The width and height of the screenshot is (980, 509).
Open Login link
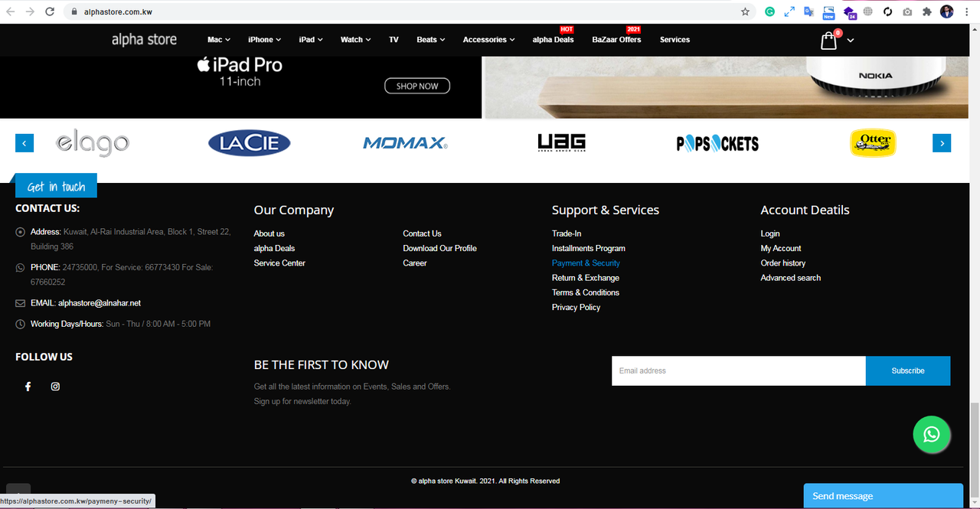770,233
